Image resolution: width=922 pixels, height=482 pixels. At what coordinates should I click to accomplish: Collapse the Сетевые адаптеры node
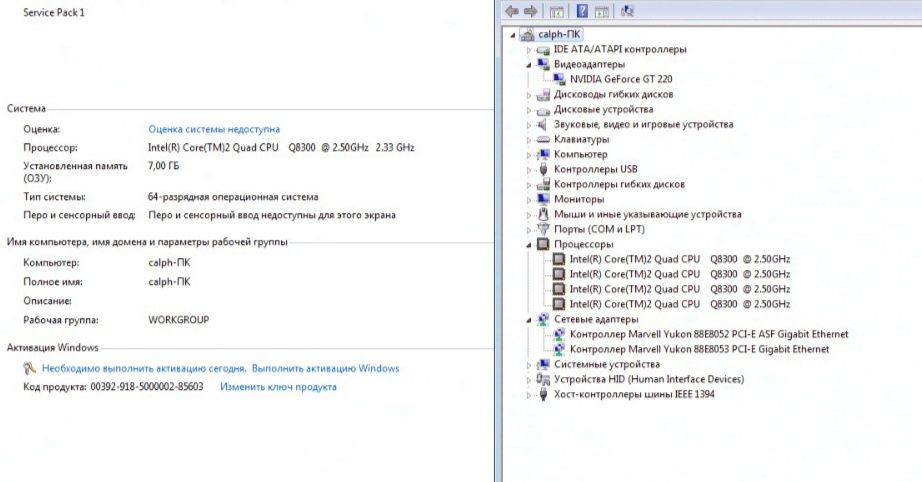529,320
